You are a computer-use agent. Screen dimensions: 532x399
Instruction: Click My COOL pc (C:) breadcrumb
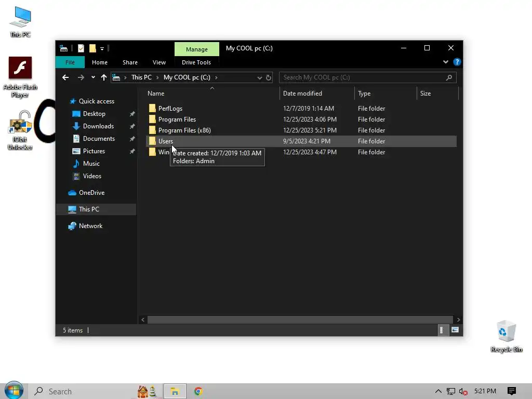pyautogui.click(x=187, y=77)
